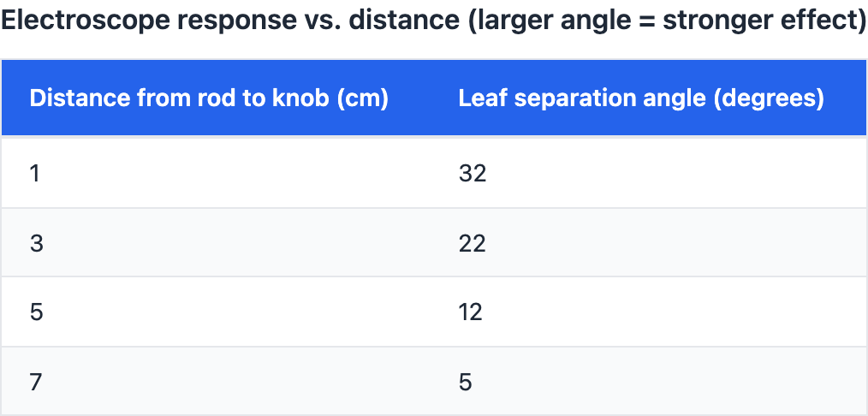868x416 pixels.
Task: Click the distance cell with value 7
Action: 36,381
